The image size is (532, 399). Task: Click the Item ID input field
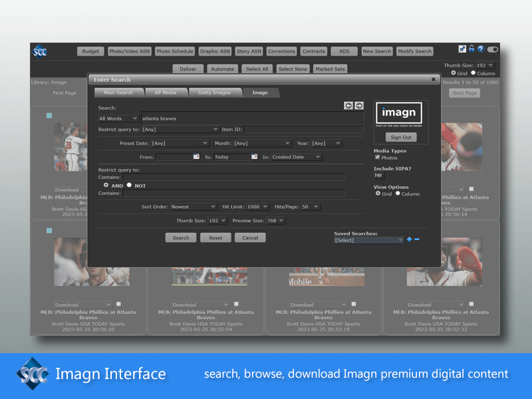(x=304, y=129)
